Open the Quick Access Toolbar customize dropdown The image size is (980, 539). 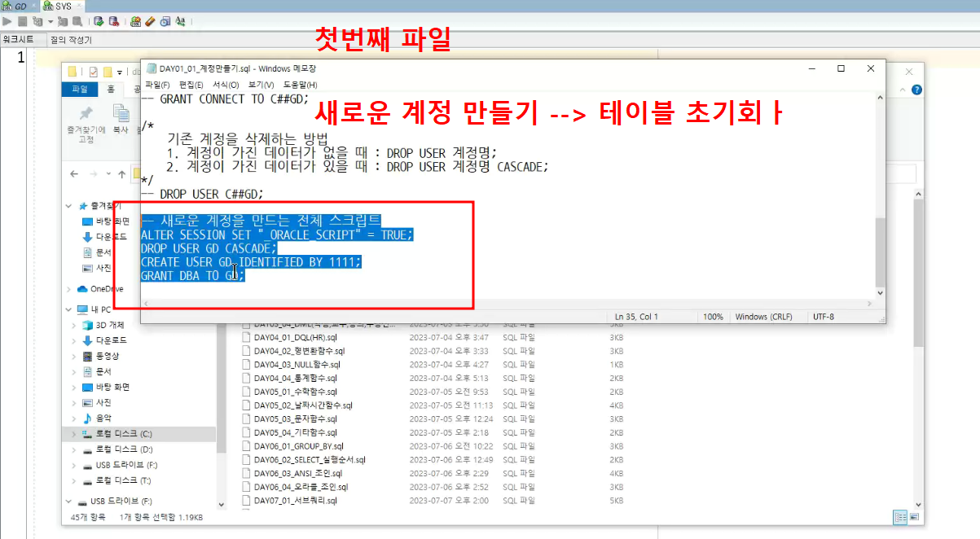click(119, 72)
